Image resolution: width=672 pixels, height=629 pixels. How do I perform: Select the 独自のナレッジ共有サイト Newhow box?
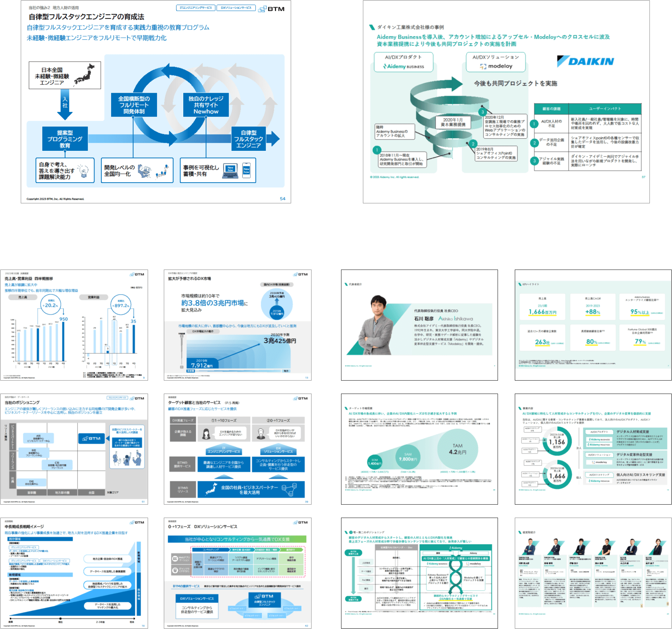pos(206,105)
